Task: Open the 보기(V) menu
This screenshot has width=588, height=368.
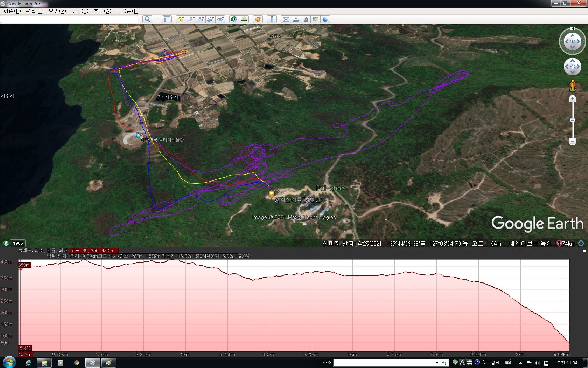Action: pos(57,11)
